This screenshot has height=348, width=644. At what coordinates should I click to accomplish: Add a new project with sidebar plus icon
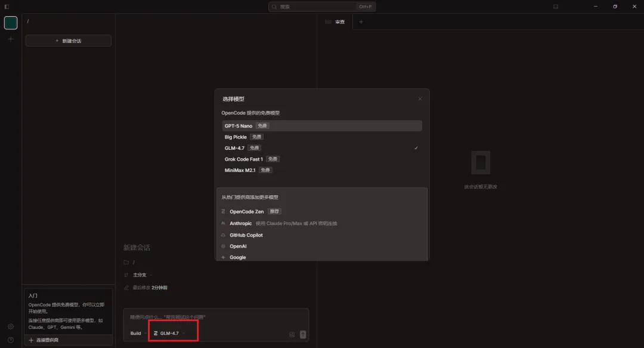[x=11, y=39]
